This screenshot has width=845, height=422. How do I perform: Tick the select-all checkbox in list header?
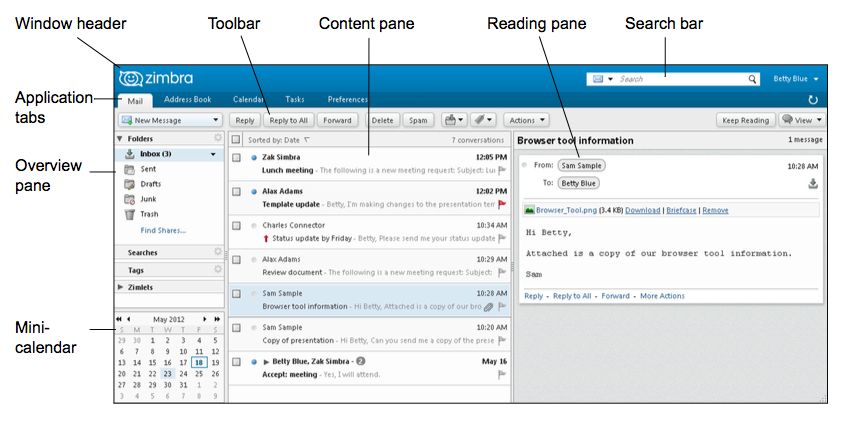(x=236, y=140)
